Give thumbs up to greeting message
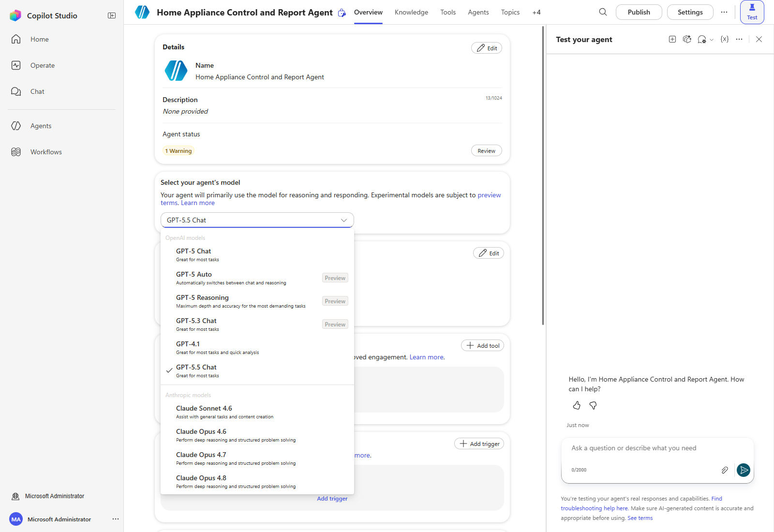Viewport: 774px width, 532px height. (x=577, y=405)
